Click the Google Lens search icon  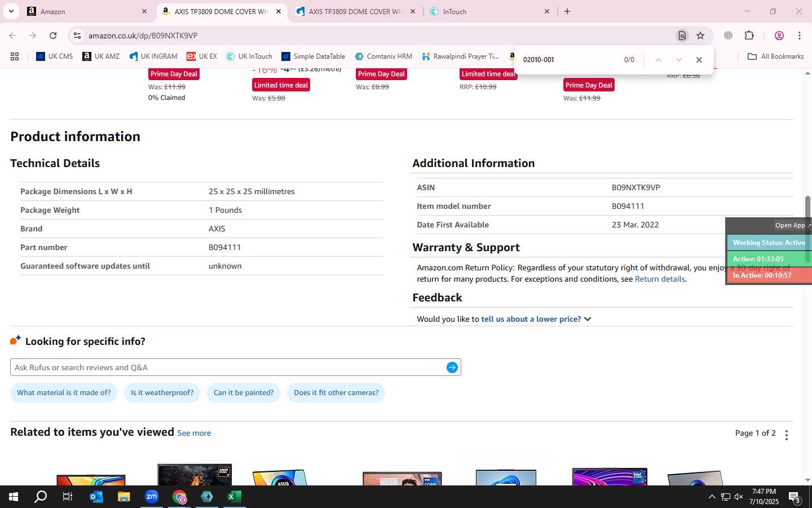click(x=682, y=36)
